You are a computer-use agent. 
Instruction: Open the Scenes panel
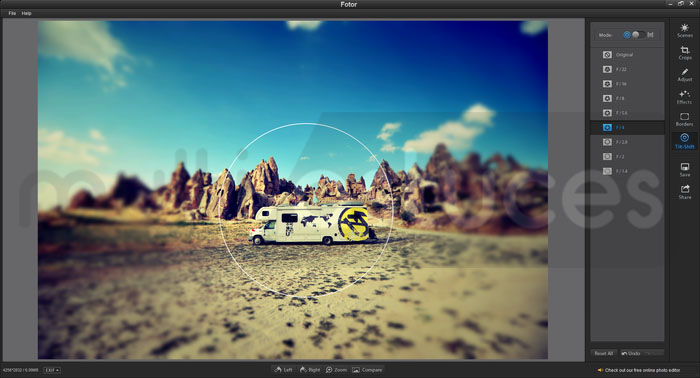coord(684,31)
